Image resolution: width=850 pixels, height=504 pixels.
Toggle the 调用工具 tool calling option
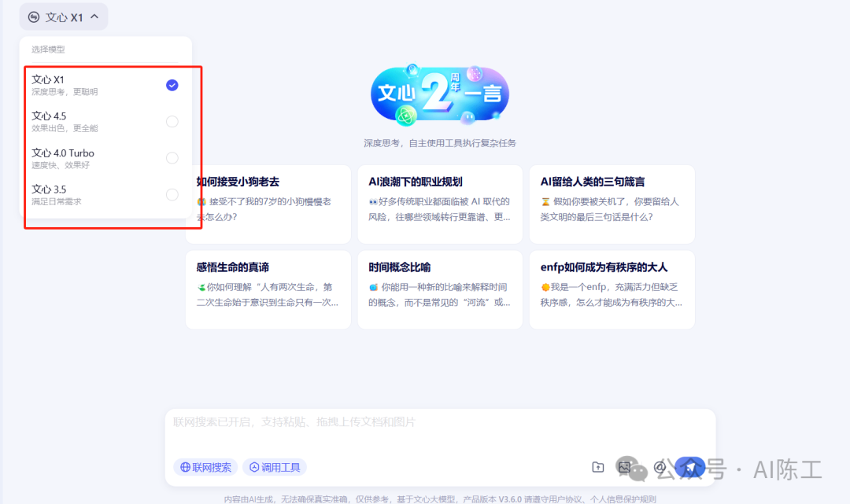[275, 467]
